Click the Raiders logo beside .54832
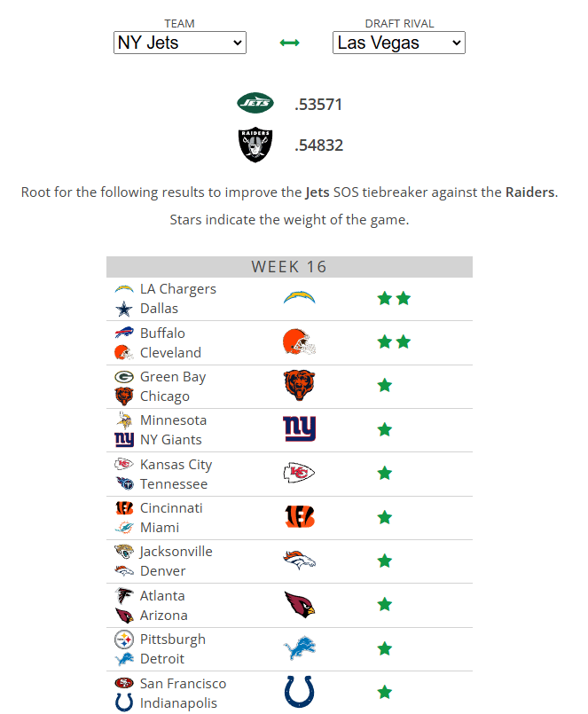The image size is (588, 714). [255, 145]
